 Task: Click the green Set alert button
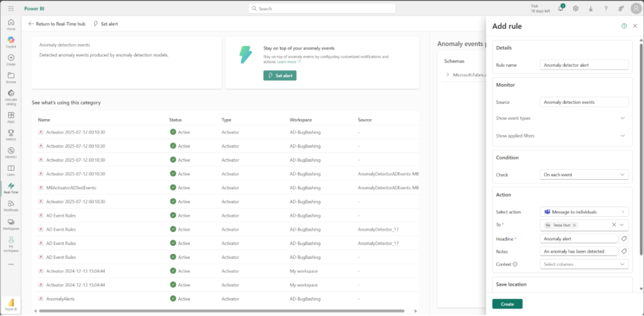[279, 76]
